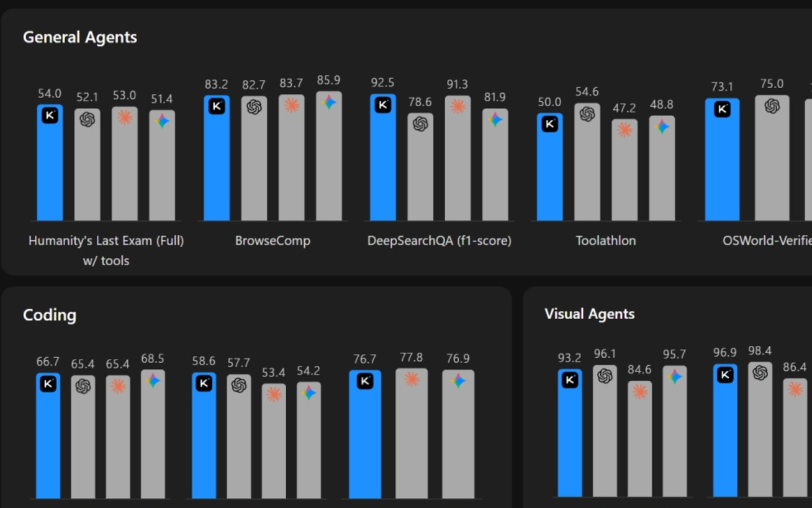Image resolution: width=812 pixels, height=508 pixels.
Task: Select the Claude icon on the 53.4 bar
Action: (x=274, y=394)
